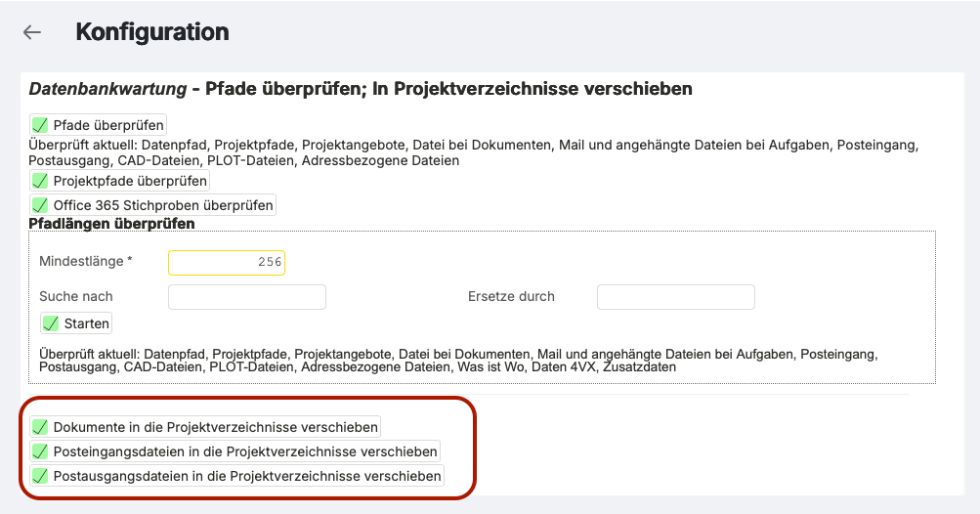
Task: Go back using the left arrow
Action: tap(32, 32)
